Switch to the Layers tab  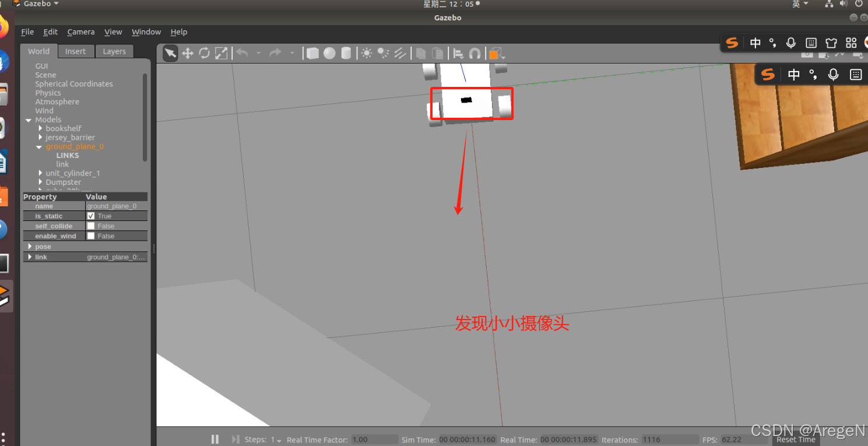[114, 51]
